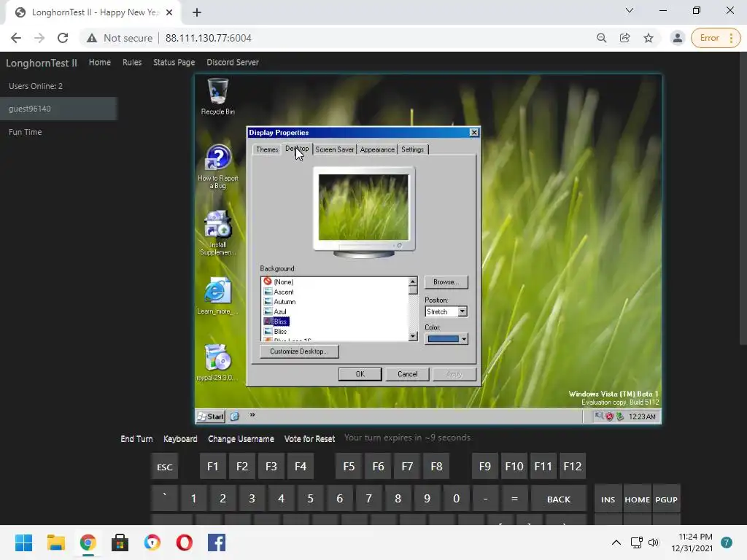
Task: Open How to Report a Bug icon
Action: pos(217,166)
